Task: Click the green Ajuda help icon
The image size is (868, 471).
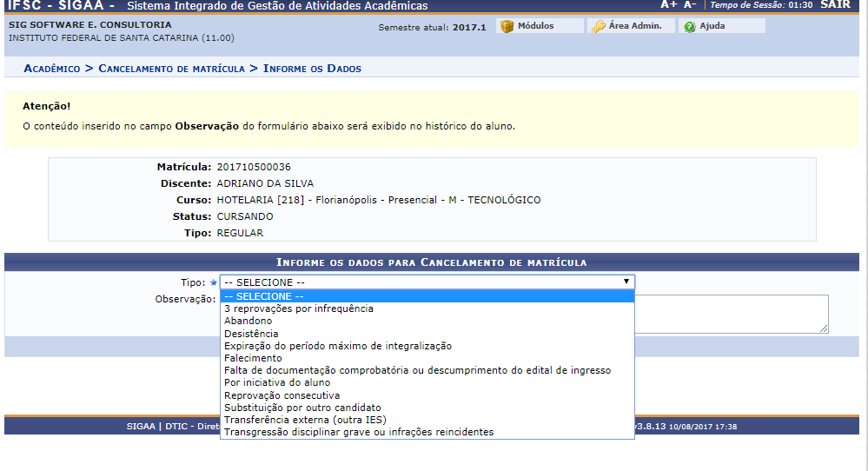Action: [689, 27]
